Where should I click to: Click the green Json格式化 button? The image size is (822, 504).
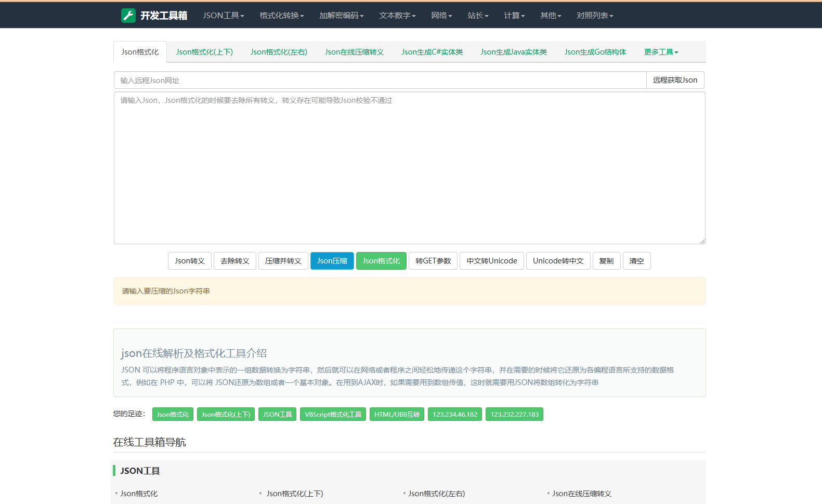(x=381, y=261)
